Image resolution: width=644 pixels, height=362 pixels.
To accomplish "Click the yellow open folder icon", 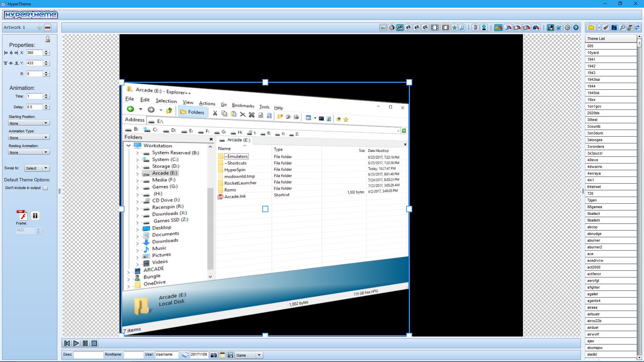I will point(591,28).
